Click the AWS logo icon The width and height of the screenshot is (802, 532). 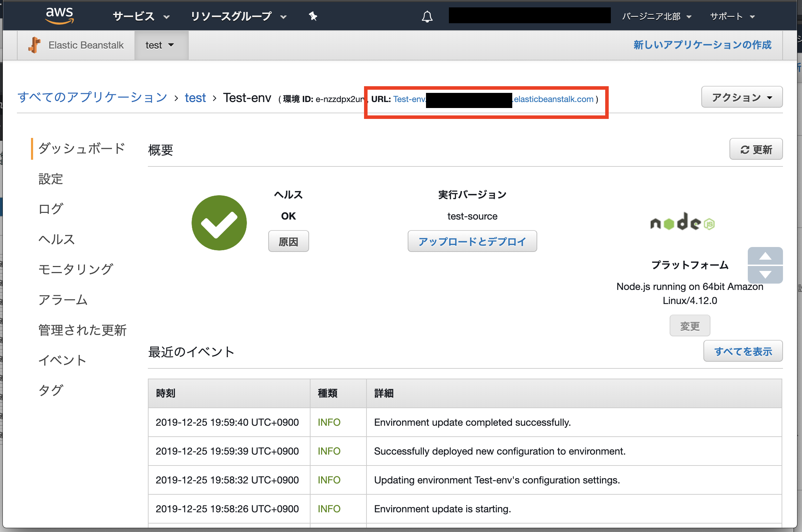59,16
